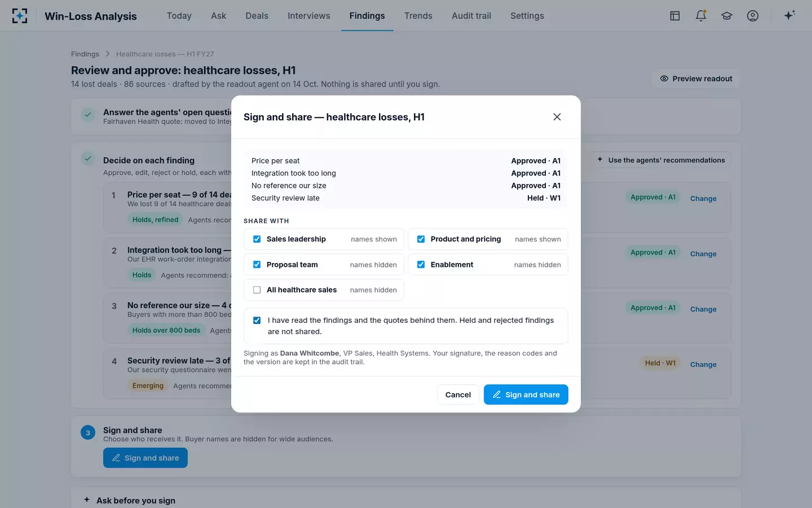Click the 'Integration took too long' dialog summary row
The width and height of the screenshot is (812, 508).
click(x=406, y=173)
